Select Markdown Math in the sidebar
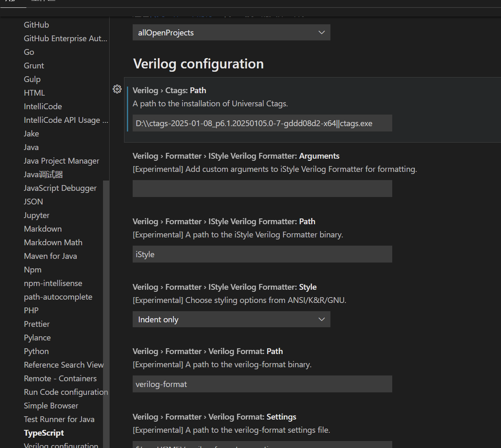The width and height of the screenshot is (501, 448). [53, 242]
